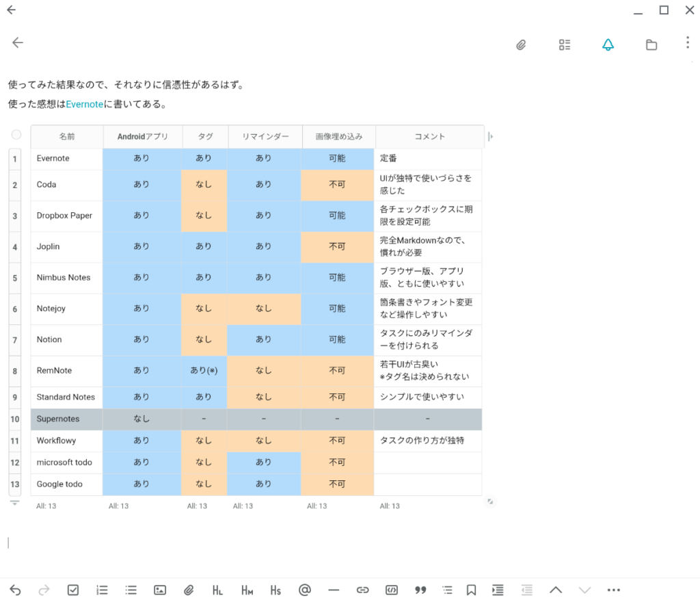Screen dimensions: 700x600
Task: Open the All: 13 summary under Androidアプリ column
Action: (119, 506)
